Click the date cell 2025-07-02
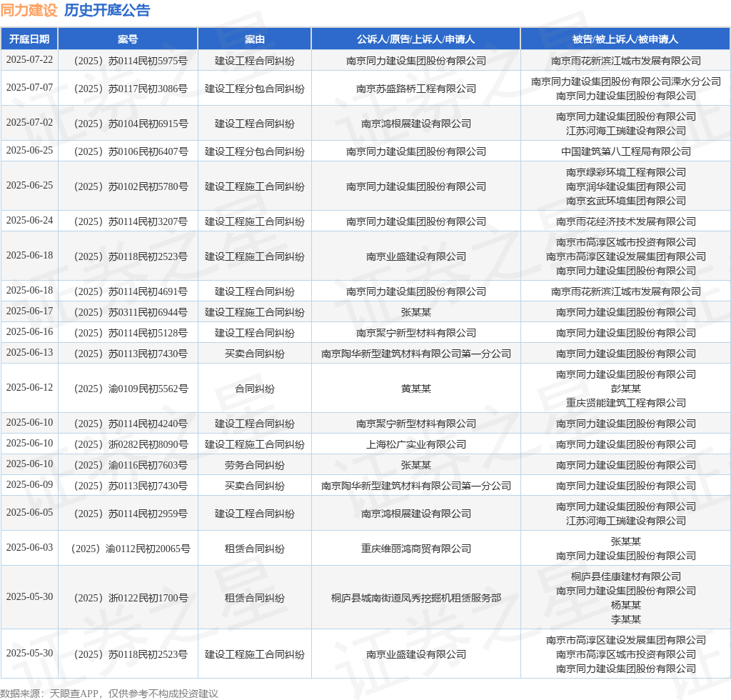The image size is (731, 700). [x=29, y=122]
